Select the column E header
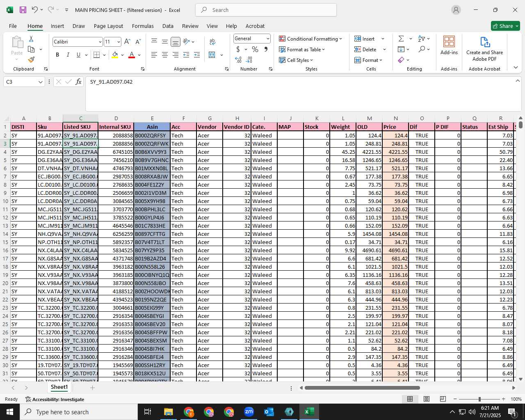Screen dimensions: 525x420 click(x=152, y=118)
